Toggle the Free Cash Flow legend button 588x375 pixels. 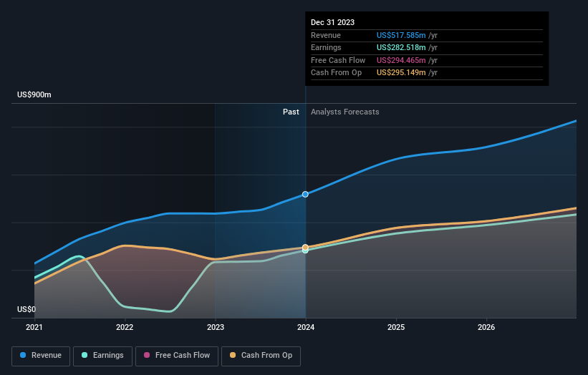click(177, 356)
